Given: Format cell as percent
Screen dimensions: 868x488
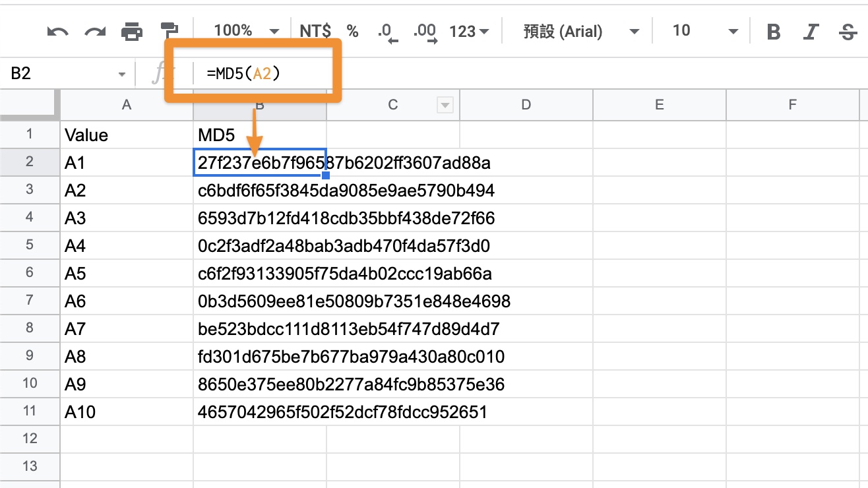Looking at the screenshot, I should pos(353,31).
